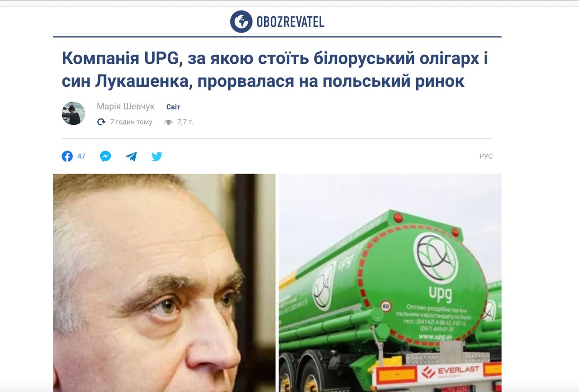The image size is (579, 392).
Task: Share the article on Twitter
Action: [x=157, y=156]
